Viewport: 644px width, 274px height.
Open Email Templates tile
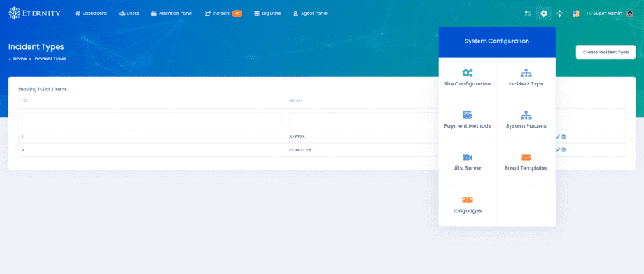(x=526, y=162)
